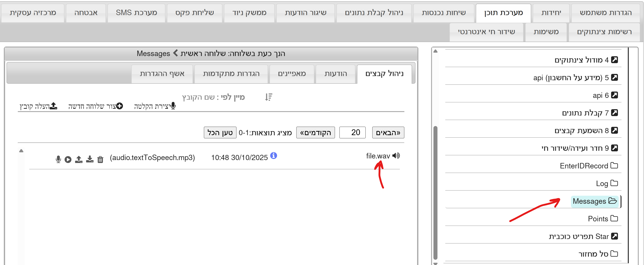Click העלה קובץ upload file button

[38, 106]
